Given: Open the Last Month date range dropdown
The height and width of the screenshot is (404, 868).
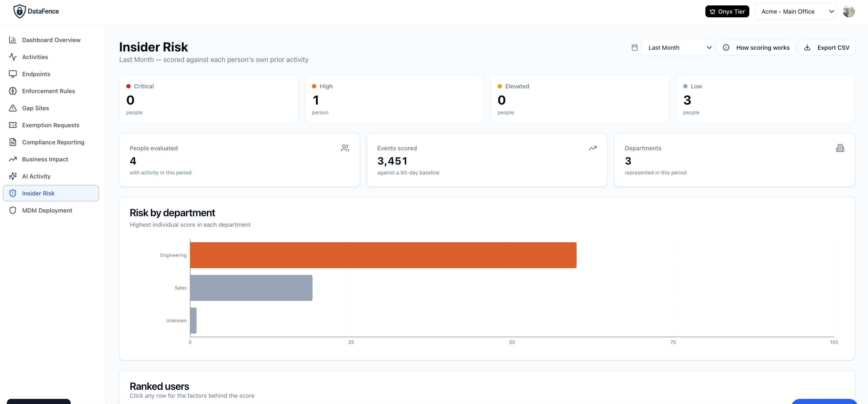Looking at the screenshot, I should [677, 47].
